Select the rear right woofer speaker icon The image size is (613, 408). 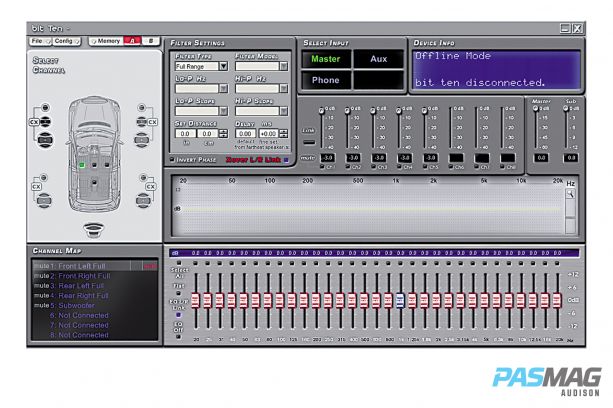(143, 200)
